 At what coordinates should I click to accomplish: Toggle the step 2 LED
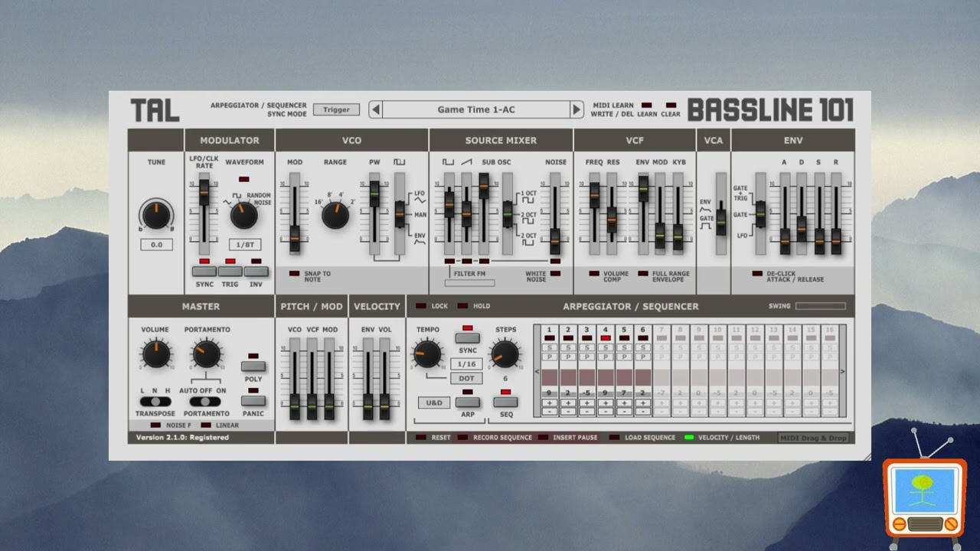568,337
